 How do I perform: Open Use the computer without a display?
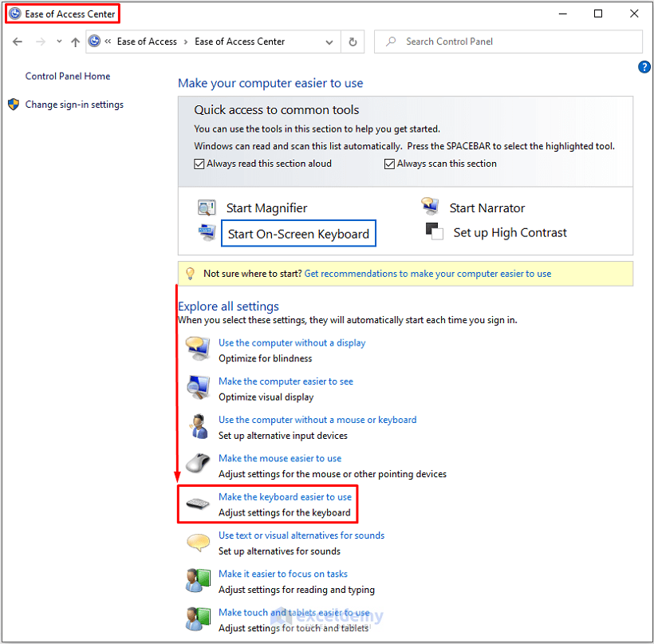[x=292, y=342]
